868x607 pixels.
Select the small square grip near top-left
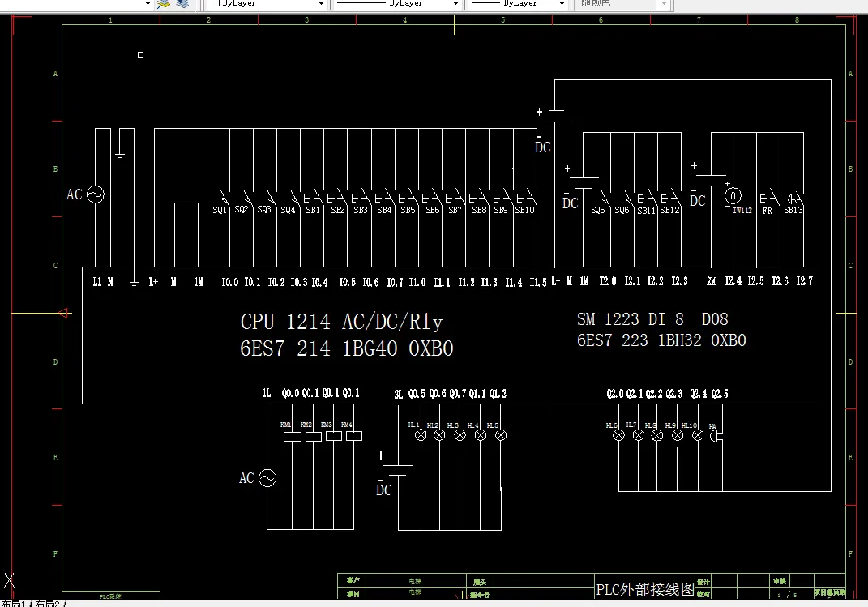(140, 55)
